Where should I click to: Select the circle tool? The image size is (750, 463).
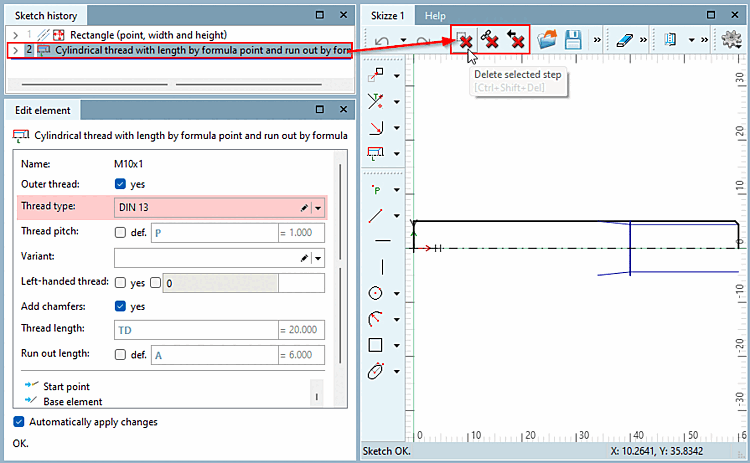pos(376,293)
